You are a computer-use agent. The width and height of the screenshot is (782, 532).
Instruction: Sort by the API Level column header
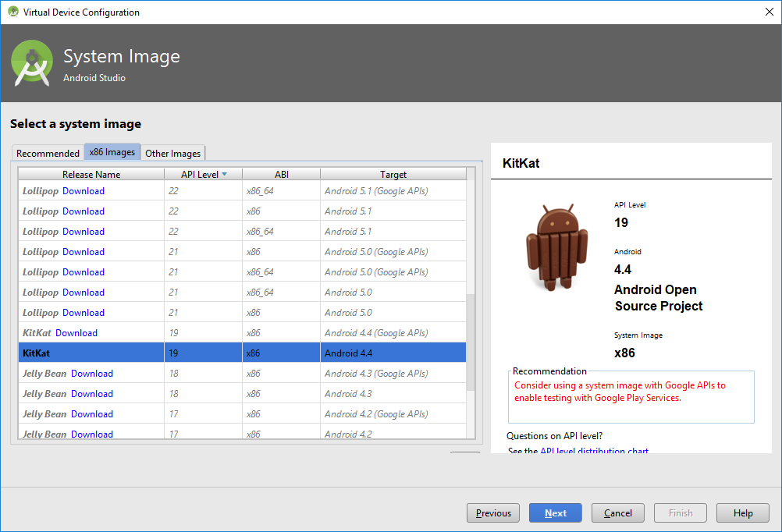point(203,174)
